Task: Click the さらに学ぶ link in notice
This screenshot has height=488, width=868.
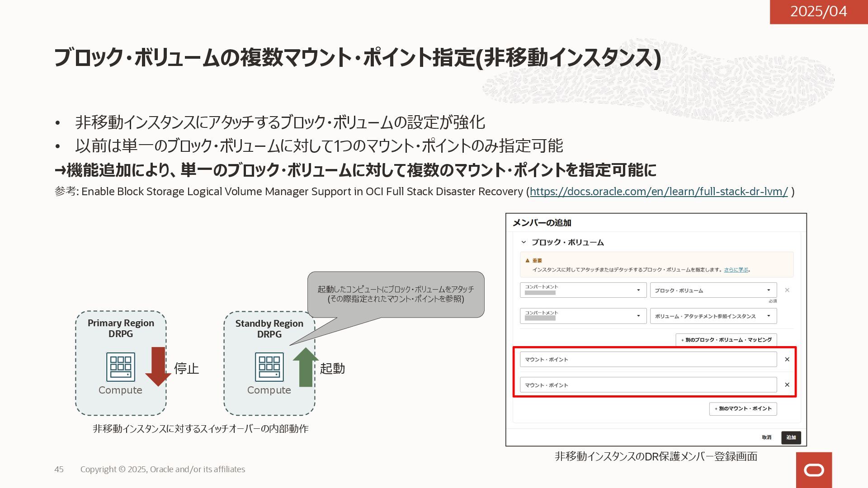Action: [736, 270]
